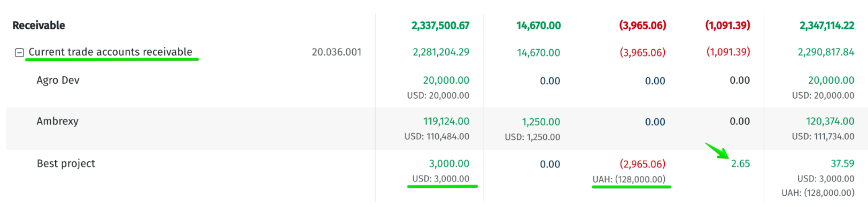The image size is (868, 207).
Task: Click exchange difference value 2.65
Action: coord(740,164)
